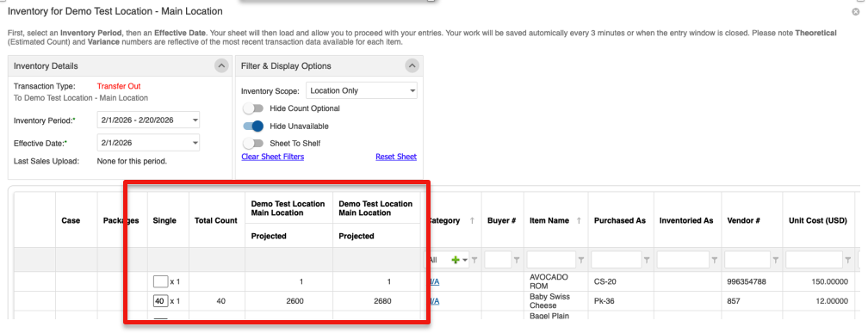Click the Vendor # filter text box
Image resolution: width=868 pixels, height=333 pixels.
(x=747, y=260)
